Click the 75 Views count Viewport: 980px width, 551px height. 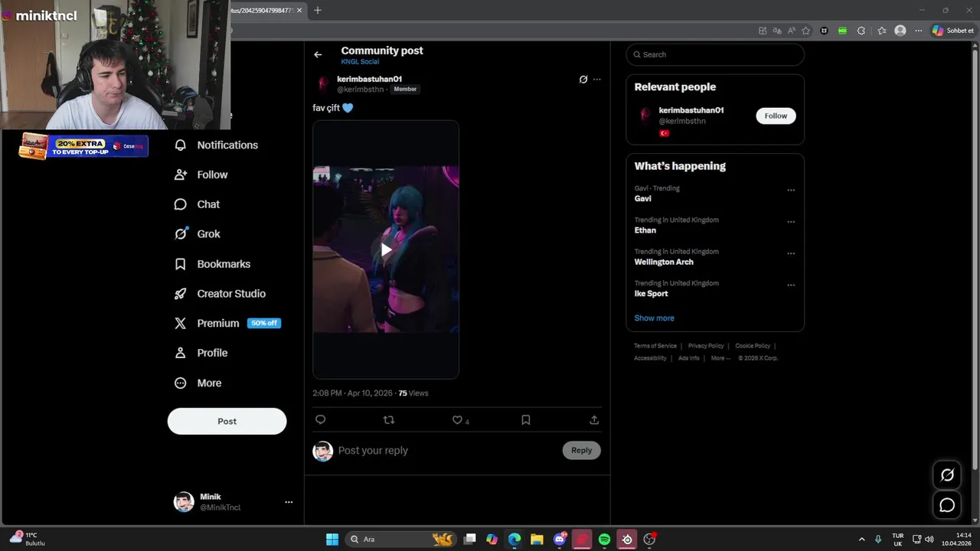(x=413, y=393)
